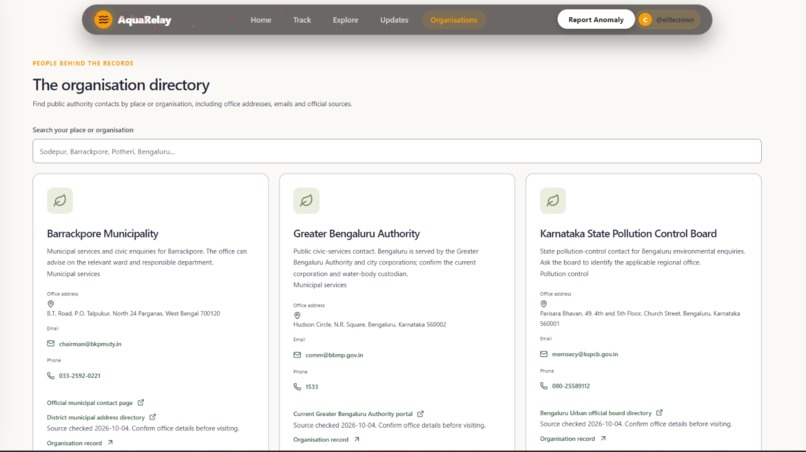Open the Updates nav item

[394, 20]
